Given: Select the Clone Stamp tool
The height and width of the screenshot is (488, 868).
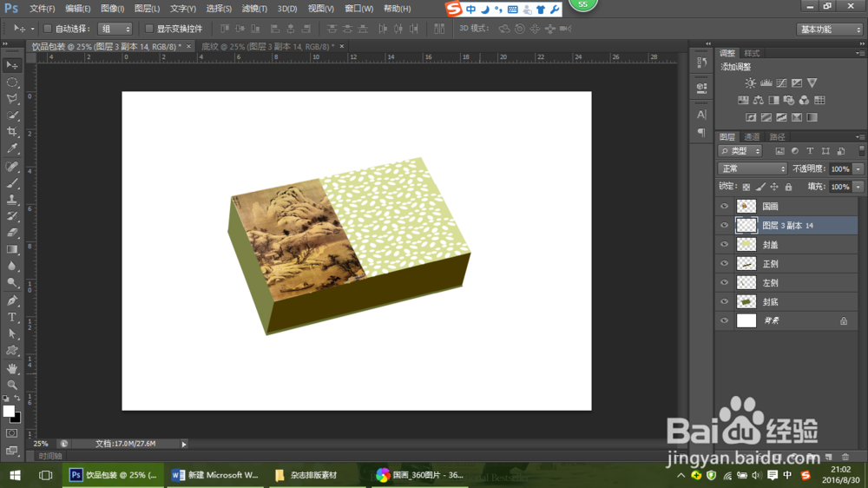Looking at the screenshot, I should click(x=11, y=200).
